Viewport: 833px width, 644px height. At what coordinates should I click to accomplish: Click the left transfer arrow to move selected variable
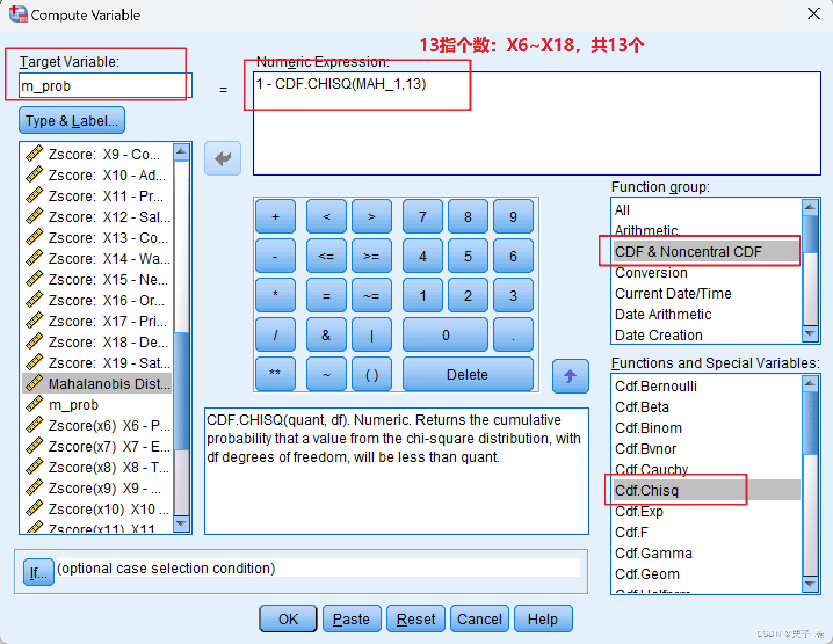(x=222, y=158)
